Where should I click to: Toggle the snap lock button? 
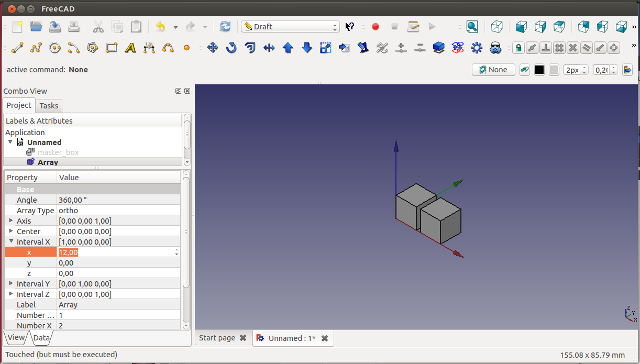pyautogui.click(x=518, y=48)
